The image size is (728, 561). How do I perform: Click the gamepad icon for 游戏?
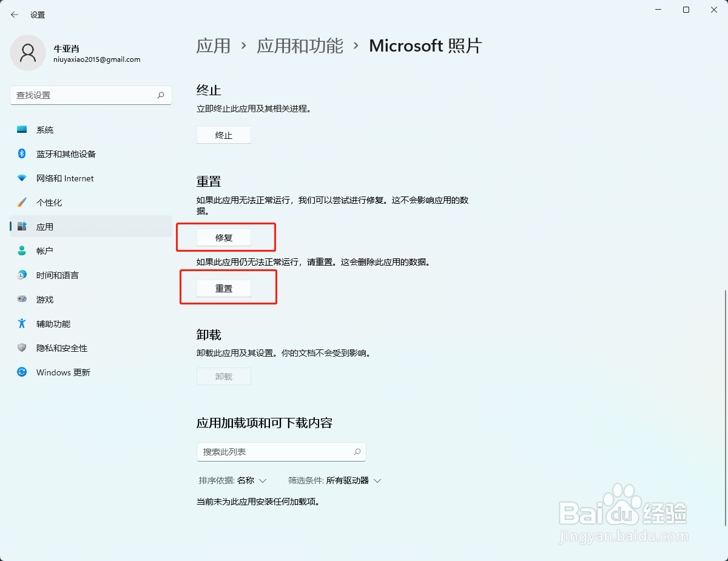(x=22, y=300)
